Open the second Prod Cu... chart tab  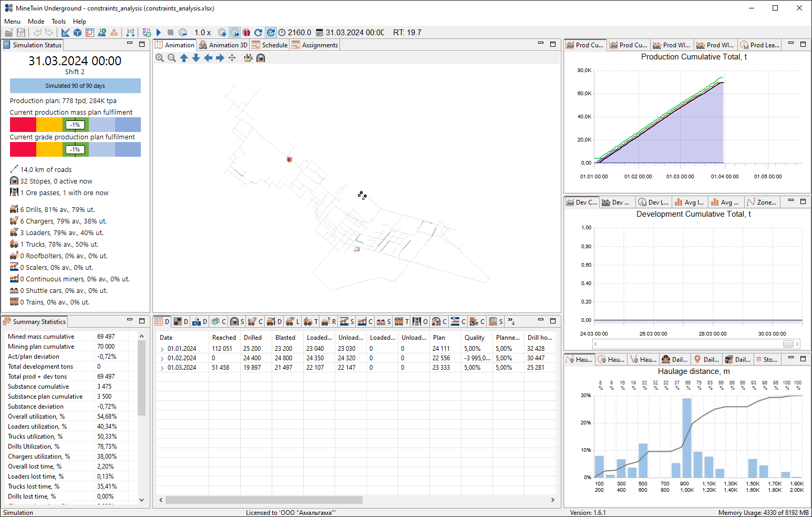coord(629,45)
